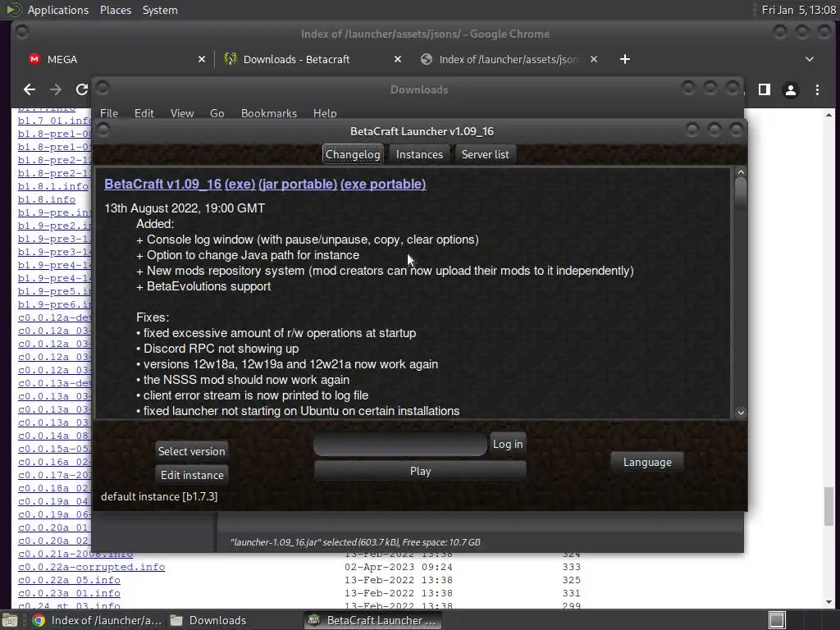This screenshot has height=630, width=840.
Task: Open Bookmarks menu in Downloads window
Action: [268, 113]
